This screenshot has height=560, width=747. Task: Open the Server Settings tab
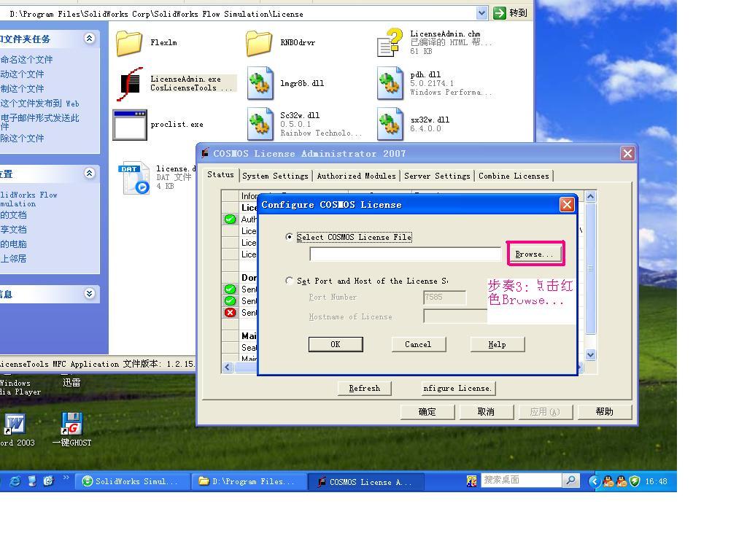tap(437, 176)
